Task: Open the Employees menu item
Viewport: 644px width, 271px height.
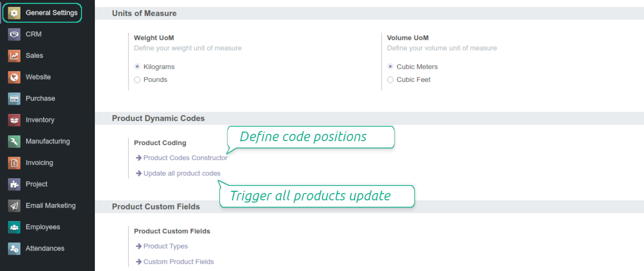Action: (x=42, y=227)
